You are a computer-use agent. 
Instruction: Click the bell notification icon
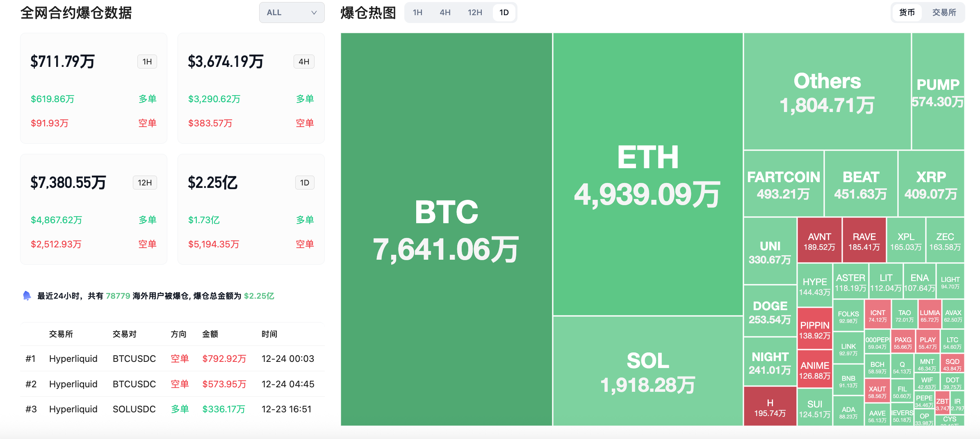(x=27, y=296)
